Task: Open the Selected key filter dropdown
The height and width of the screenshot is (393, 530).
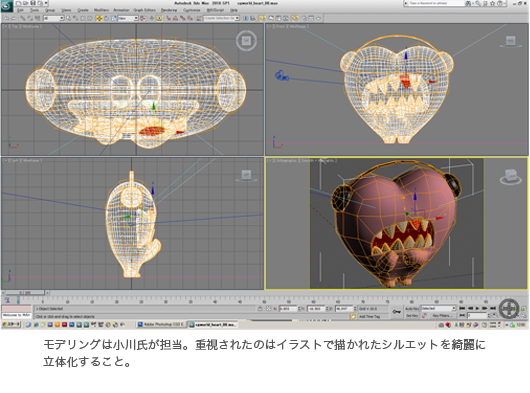Action: click(438, 309)
